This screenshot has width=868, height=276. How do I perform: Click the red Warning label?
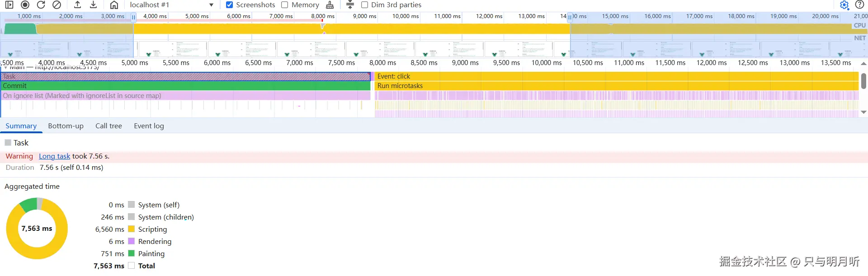tap(19, 156)
